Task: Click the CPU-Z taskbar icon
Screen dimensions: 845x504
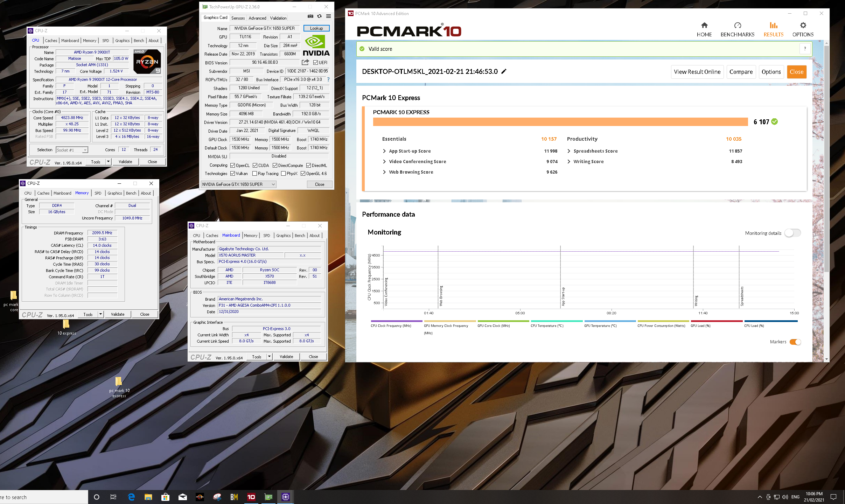Action: [285, 497]
